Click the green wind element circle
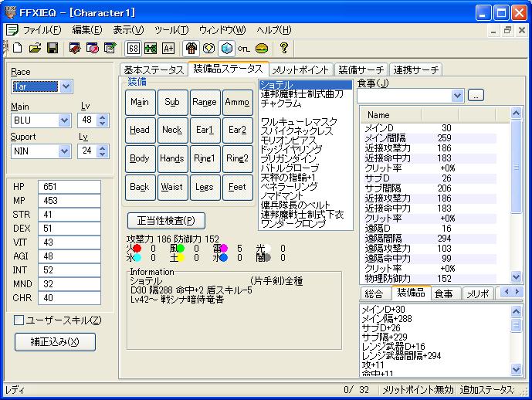This screenshot has width=532, height=400. (181, 249)
